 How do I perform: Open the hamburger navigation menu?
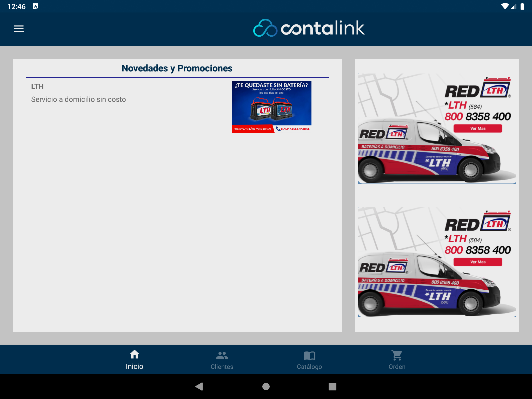click(19, 29)
